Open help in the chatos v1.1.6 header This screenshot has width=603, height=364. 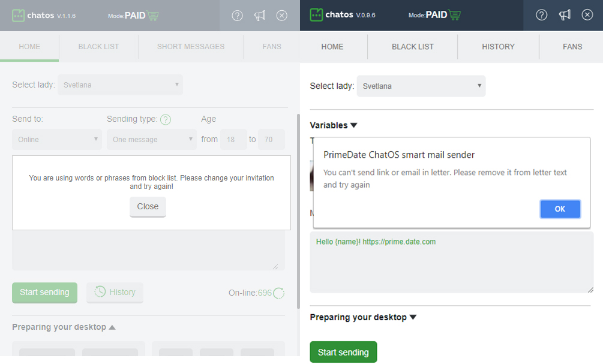pos(237,16)
